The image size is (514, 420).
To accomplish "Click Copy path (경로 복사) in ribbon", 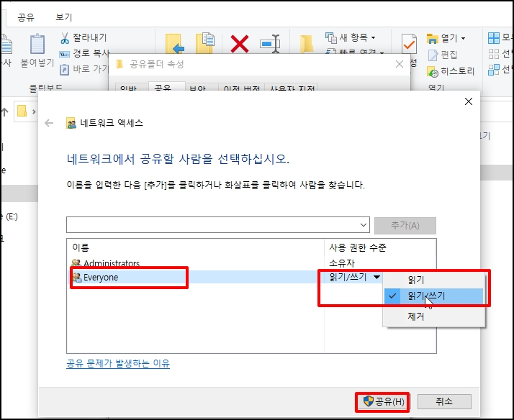I will pyautogui.click(x=84, y=53).
